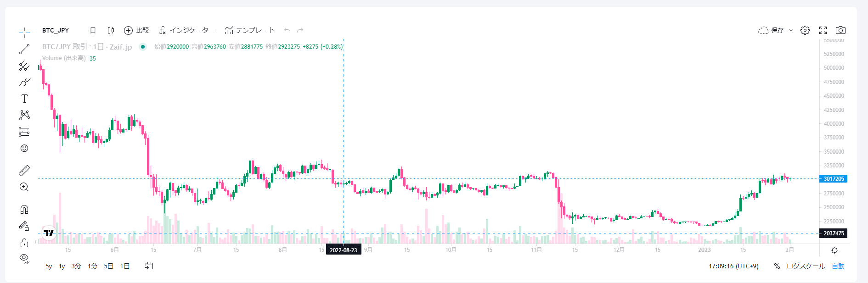Click the BTC_JPY symbol search field
The height and width of the screenshot is (283, 868).
click(56, 30)
